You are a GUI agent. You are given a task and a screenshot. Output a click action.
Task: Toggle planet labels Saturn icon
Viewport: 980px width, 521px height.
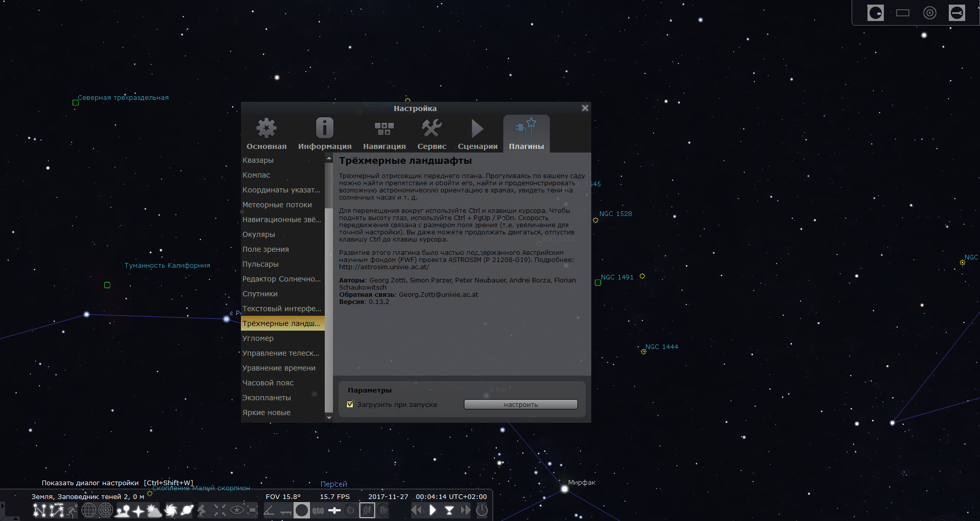(187, 510)
